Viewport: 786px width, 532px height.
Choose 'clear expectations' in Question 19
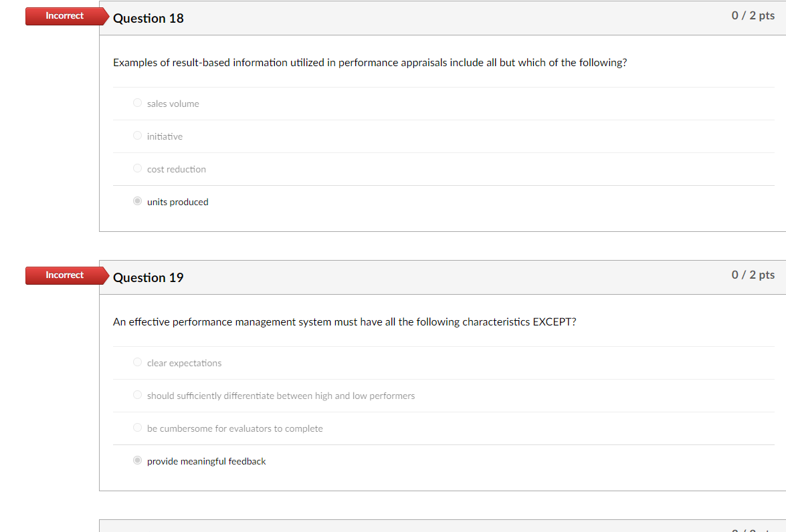pyautogui.click(x=137, y=361)
